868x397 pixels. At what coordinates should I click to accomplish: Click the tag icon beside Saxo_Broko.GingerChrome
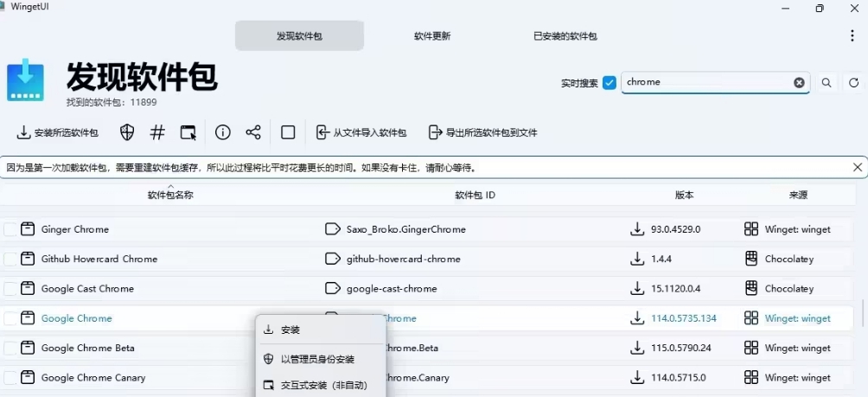(x=332, y=229)
